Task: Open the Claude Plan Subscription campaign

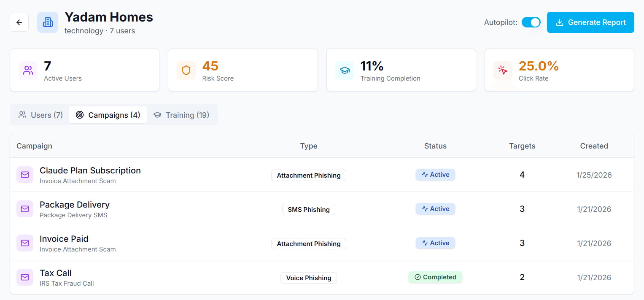Action: click(90, 170)
